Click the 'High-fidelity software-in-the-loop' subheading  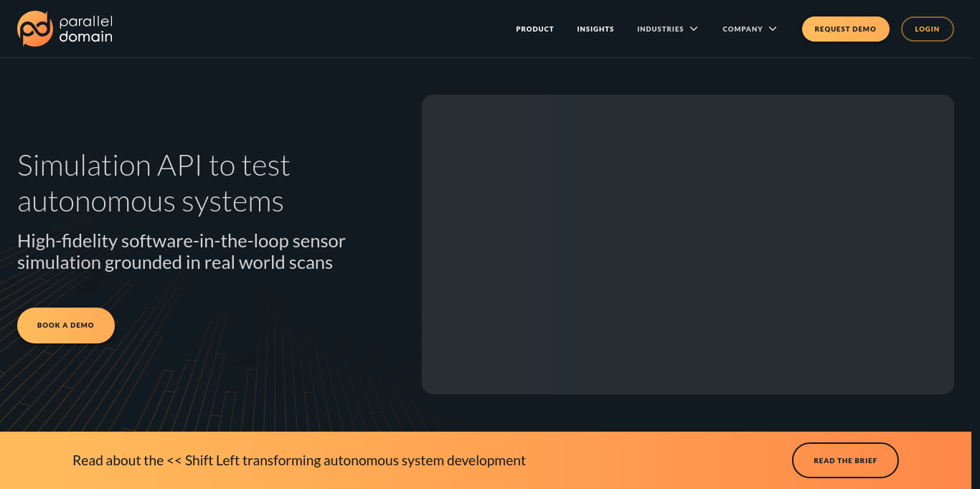(x=181, y=241)
